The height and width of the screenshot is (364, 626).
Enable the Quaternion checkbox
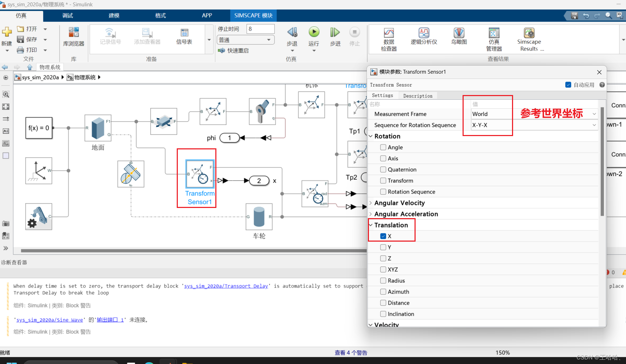pyautogui.click(x=383, y=170)
